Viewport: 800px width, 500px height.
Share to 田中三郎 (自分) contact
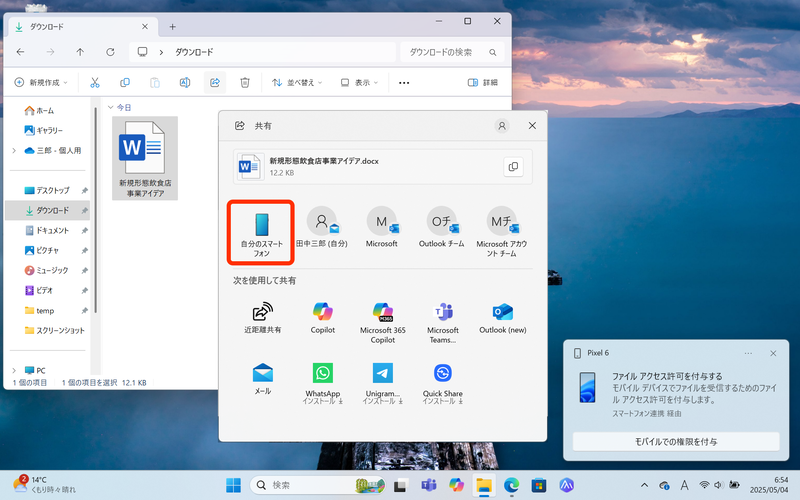pos(321,228)
